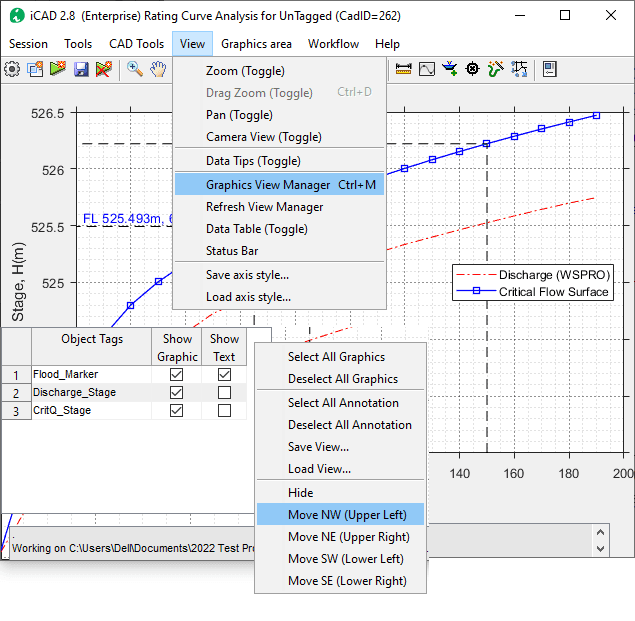Click the status bar scroll down arrow
The height and width of the screenshot is (621, 635).
(600, 548)
